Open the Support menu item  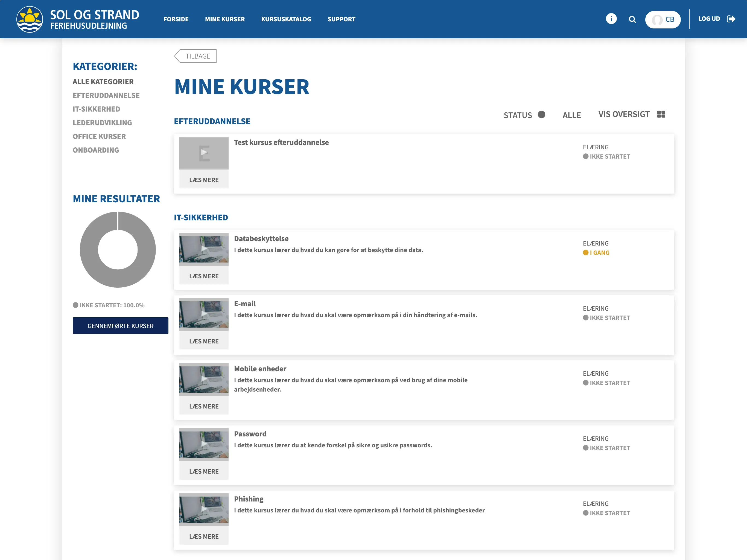click(342, 19)
